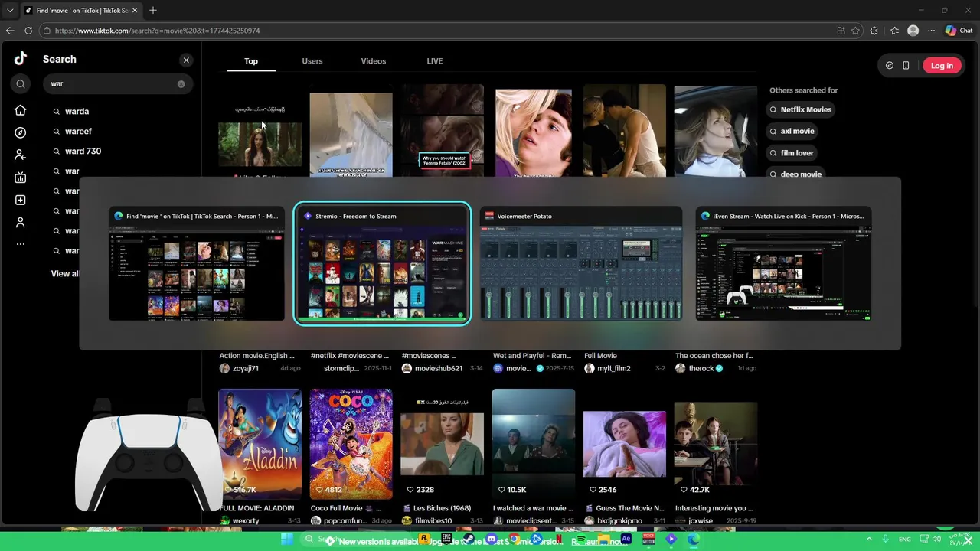This screenshot has height=551, width=980.
Task: Open the wexorty user profile link
Action: pos(246,521)
